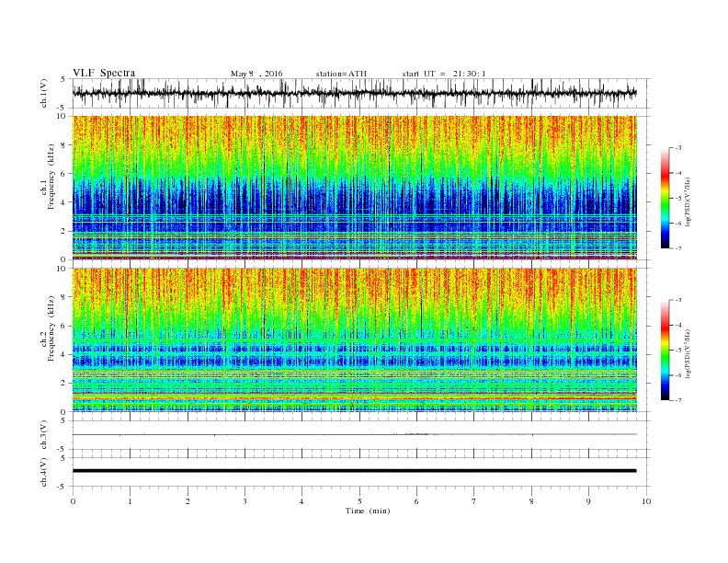Click the "10" tick on the time axis
The image size is (728, 563).
click(x=646, y=501)
